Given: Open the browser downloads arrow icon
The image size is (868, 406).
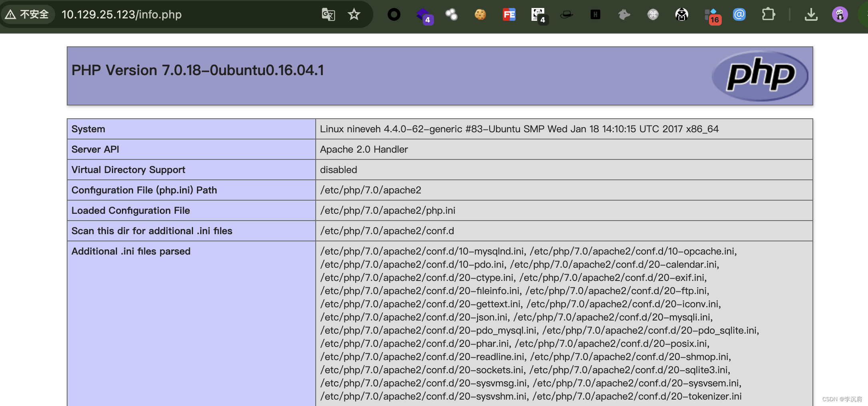Looking at the screenshot, I should pos(811,15).
